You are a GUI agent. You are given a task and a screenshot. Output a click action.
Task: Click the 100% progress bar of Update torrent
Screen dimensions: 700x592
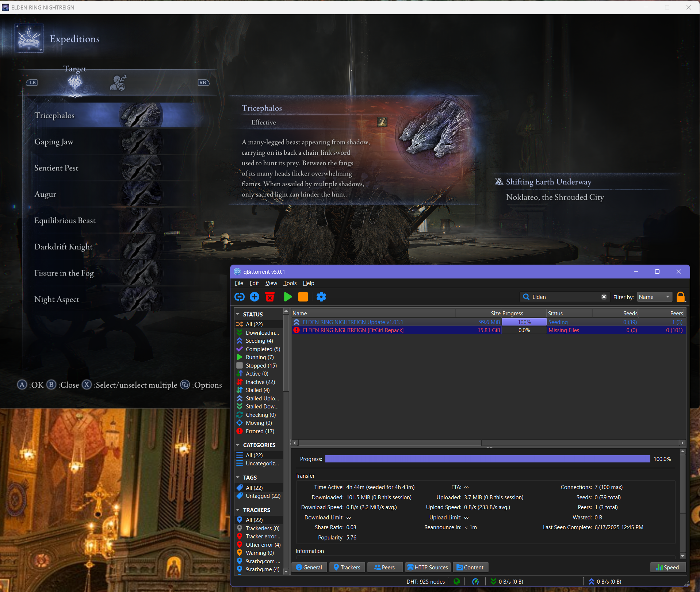pos(524,322)
